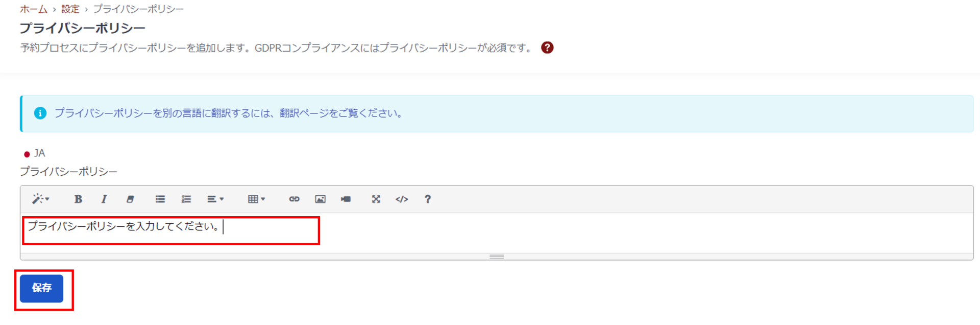Screen dimensions: 980x325
Task: Go to ホーム in the breadcrumb
Action: click(33, 9)
